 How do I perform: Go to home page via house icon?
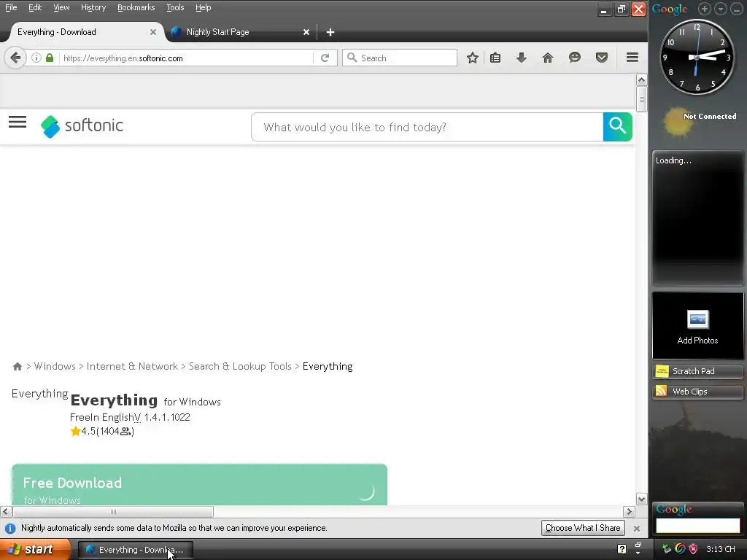(x=548, y=58)
